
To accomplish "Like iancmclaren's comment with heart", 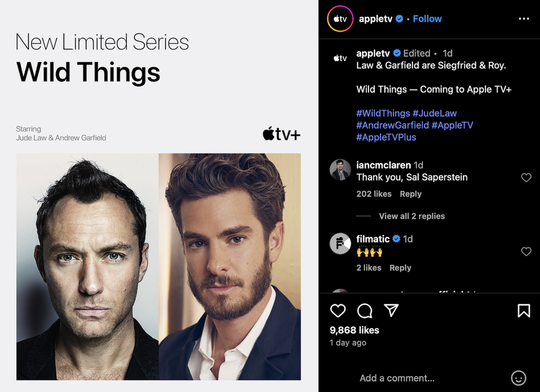I will point(526,178).
